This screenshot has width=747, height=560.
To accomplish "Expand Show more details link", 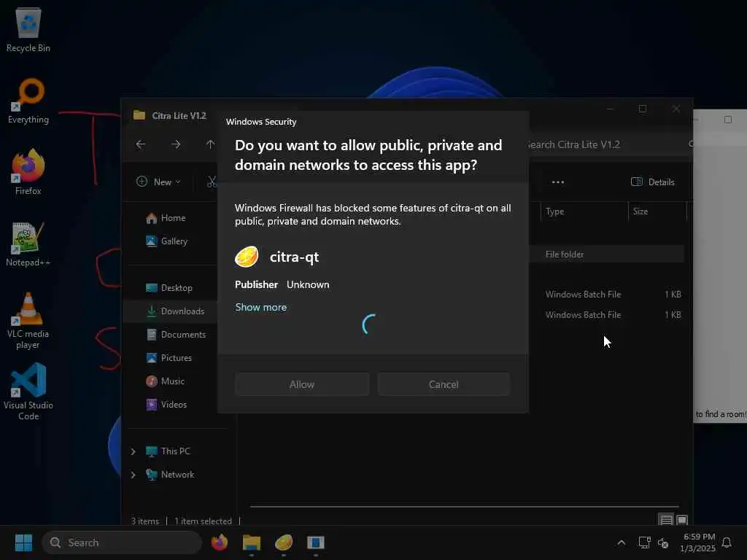I will pyautogui.click(x=261, y=307).
